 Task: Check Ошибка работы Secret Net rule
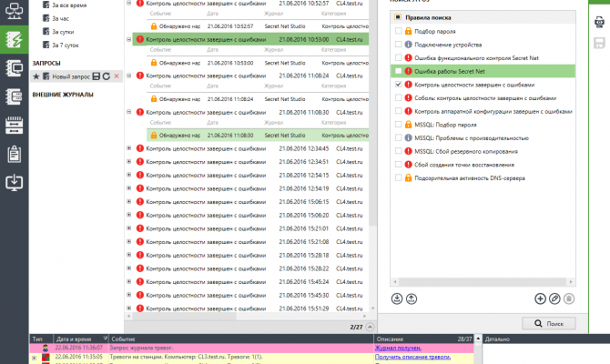(398, 71)
